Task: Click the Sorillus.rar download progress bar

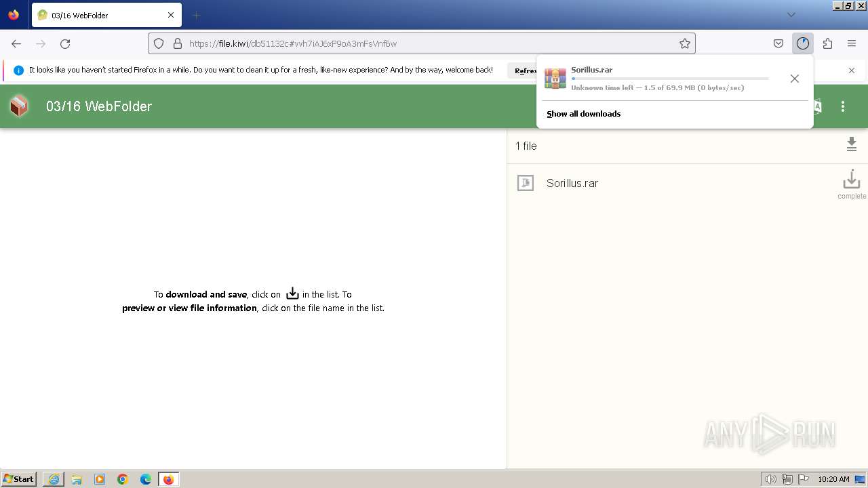Action: click(x=670, y=79)
